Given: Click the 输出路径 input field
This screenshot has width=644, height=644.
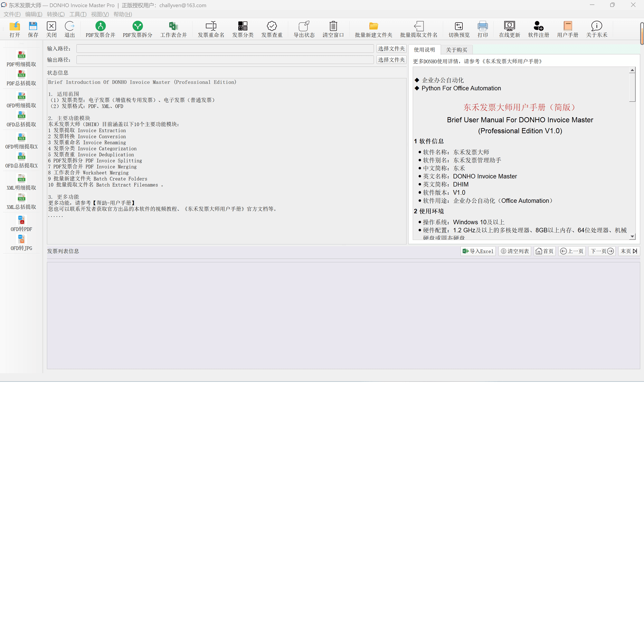Looking at the screenshot, I should [x=225, y=60].
